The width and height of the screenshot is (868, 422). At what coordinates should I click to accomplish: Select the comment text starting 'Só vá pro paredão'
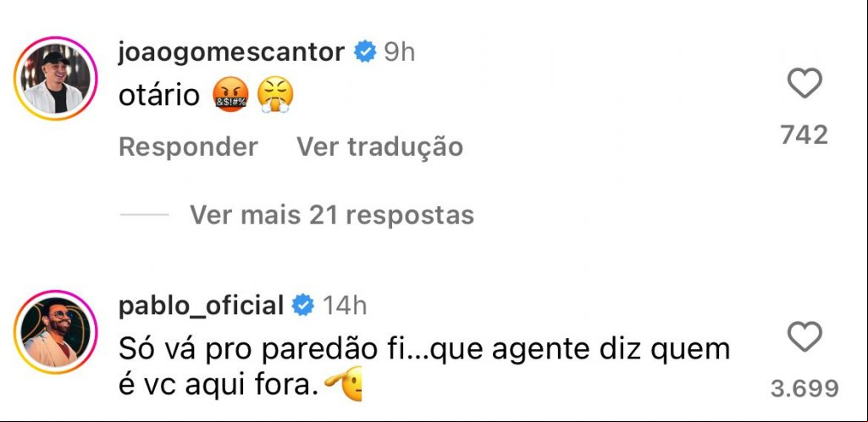coord(424,368)
